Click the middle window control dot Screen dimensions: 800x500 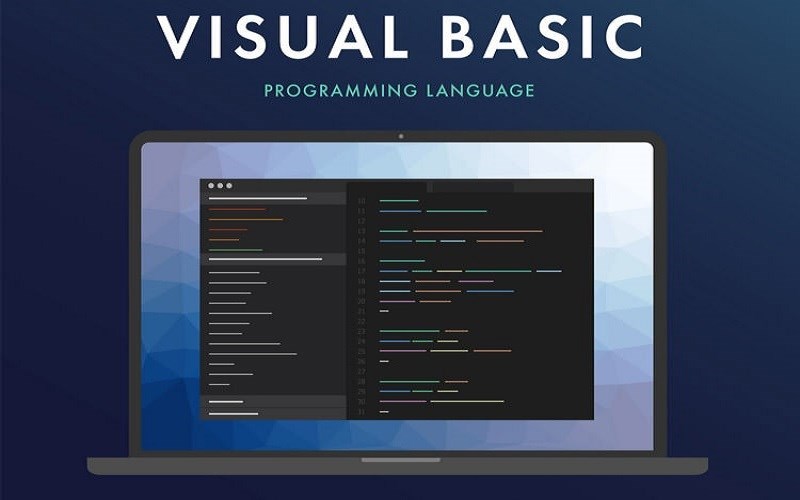pyautogui.click(x=220, y=186)
